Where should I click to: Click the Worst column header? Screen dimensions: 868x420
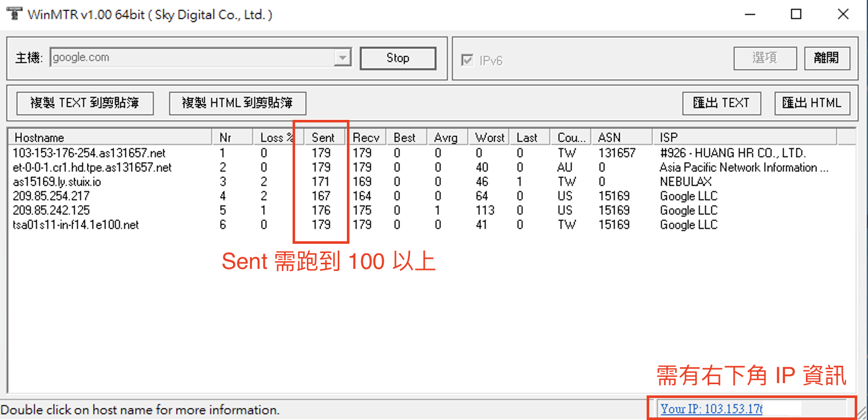(489, 137)
